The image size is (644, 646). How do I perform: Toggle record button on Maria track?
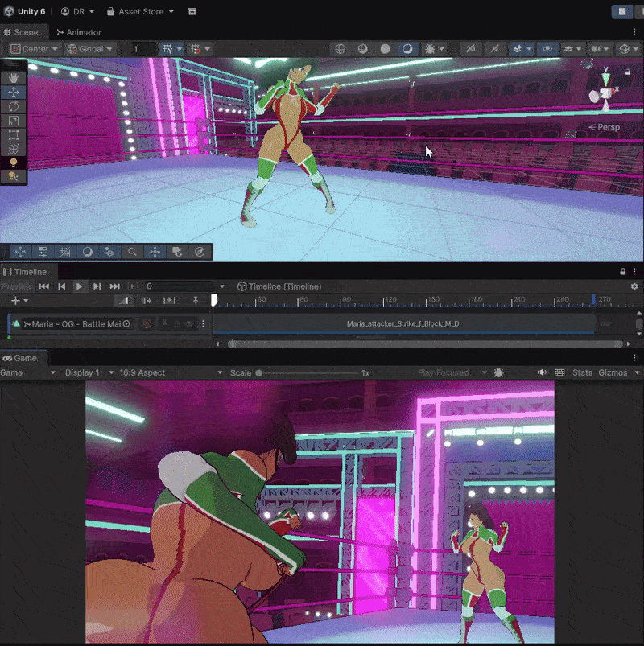tap(146, 324)
